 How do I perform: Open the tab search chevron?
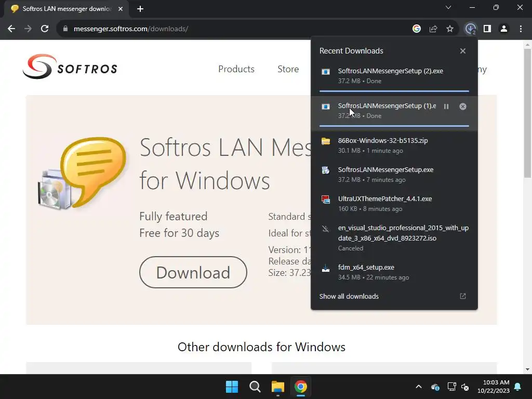448,7
